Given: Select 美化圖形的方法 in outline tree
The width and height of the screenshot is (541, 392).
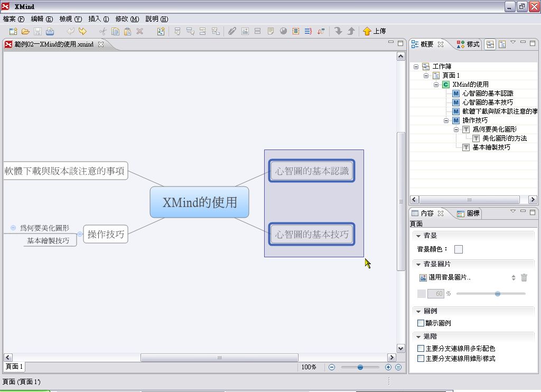Looking at the screenshot, I should point(505,138).
